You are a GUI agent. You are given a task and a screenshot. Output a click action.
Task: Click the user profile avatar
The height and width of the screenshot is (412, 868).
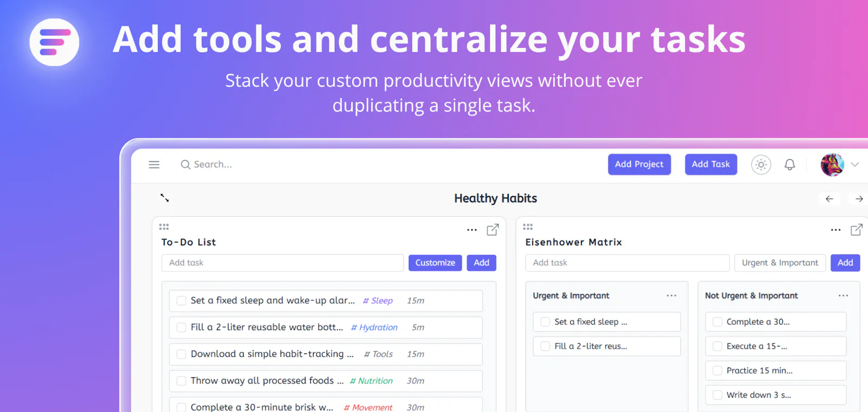coord(832,165)
